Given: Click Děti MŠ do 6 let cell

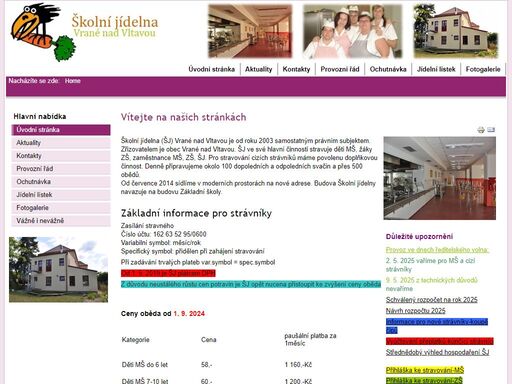Looking at the screenshot, I should tap(145, 365).
